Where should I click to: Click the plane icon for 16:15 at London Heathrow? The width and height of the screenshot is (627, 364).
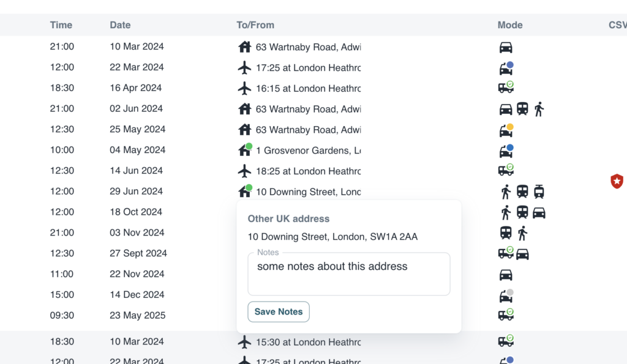244,88
